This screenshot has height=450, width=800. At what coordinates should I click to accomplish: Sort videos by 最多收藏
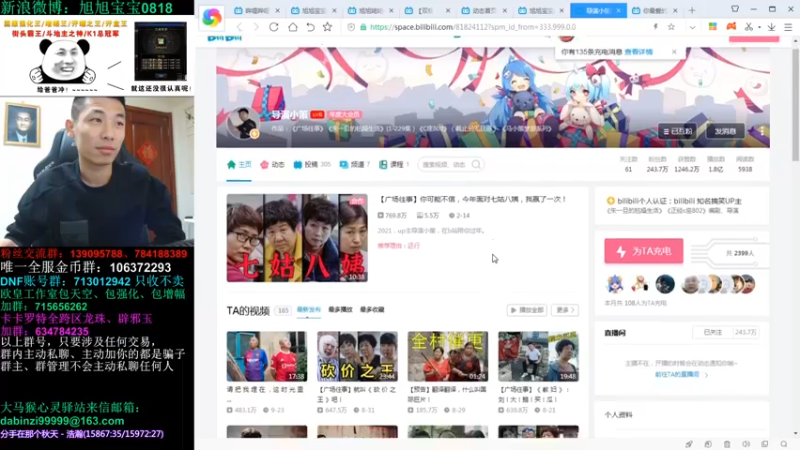(x=372, y=310)
